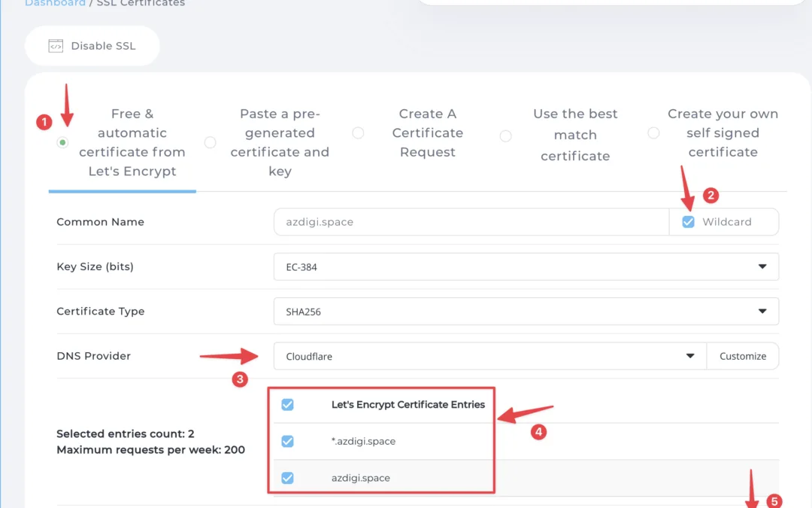The image size is (812, 508).
Task: Click the Key Size (bits) label
Action: pos(95,266)
